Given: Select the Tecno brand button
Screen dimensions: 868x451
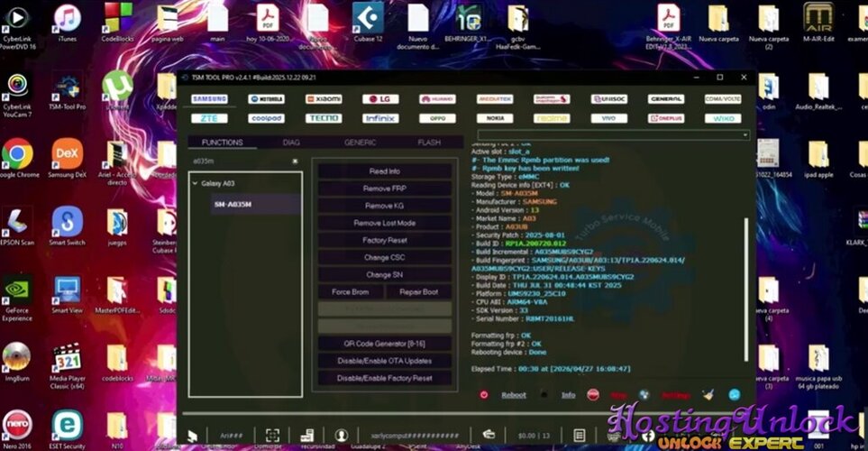Looking at the screenshot, I should click(x=324, y=118).
